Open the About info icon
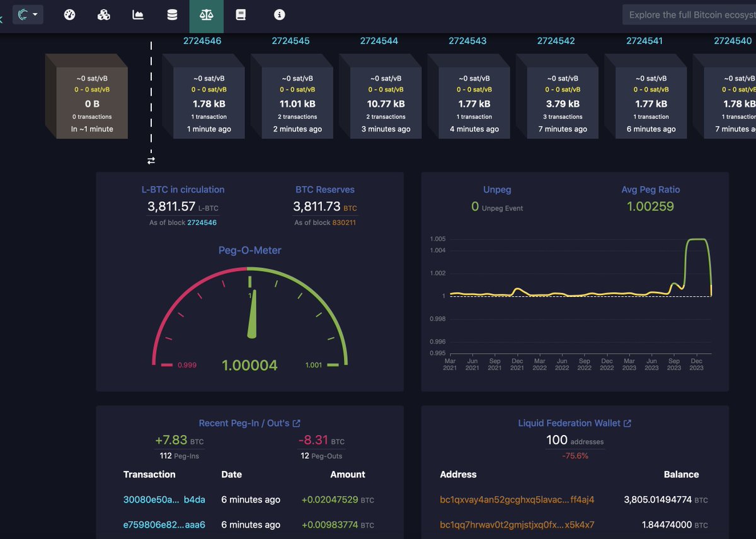Screen dimensions: 756x539 (280, 14)
